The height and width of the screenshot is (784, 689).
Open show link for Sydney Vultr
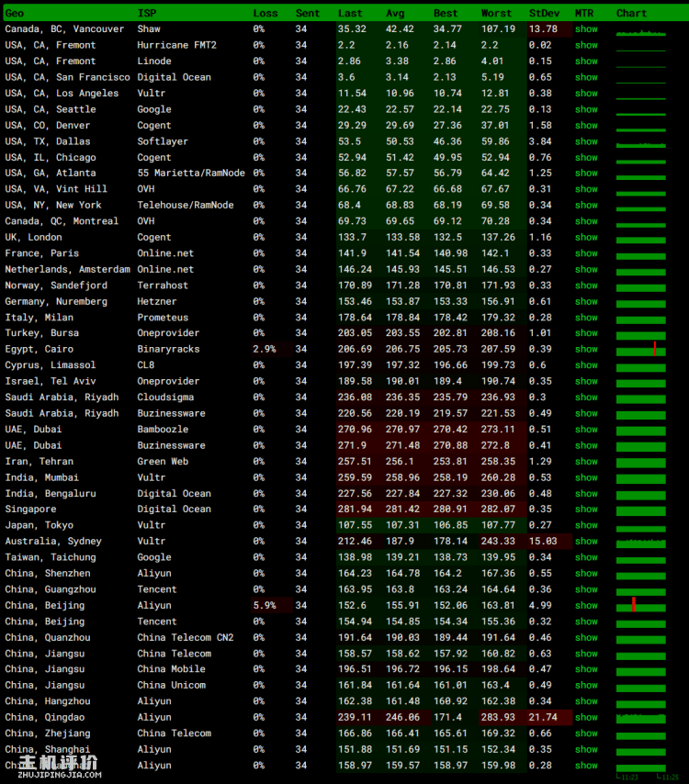tap(586, 541)
